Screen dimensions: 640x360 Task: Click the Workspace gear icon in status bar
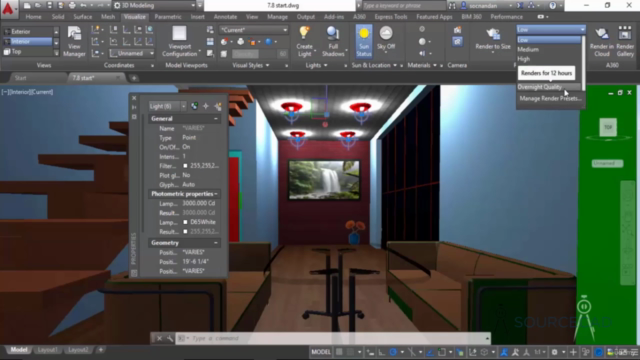tap(554, 352)
